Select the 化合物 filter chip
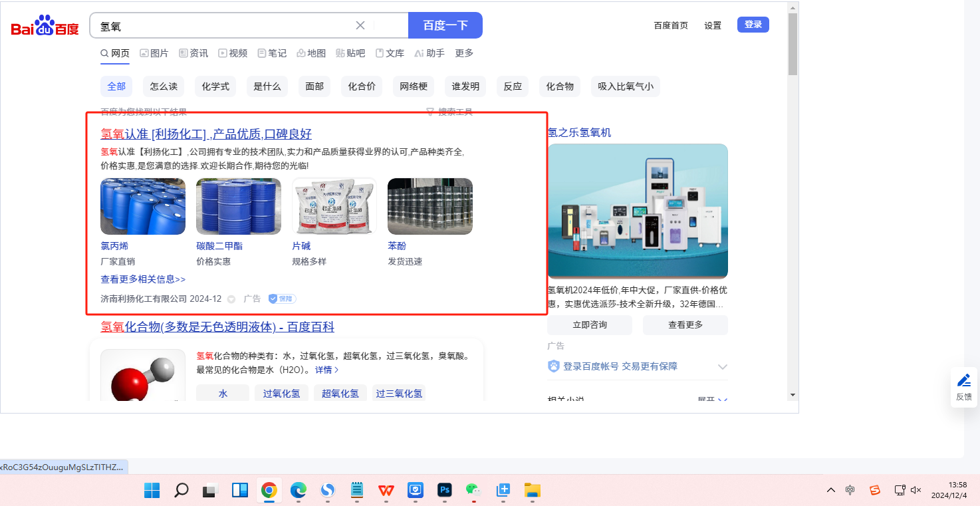 coord(560,86)
